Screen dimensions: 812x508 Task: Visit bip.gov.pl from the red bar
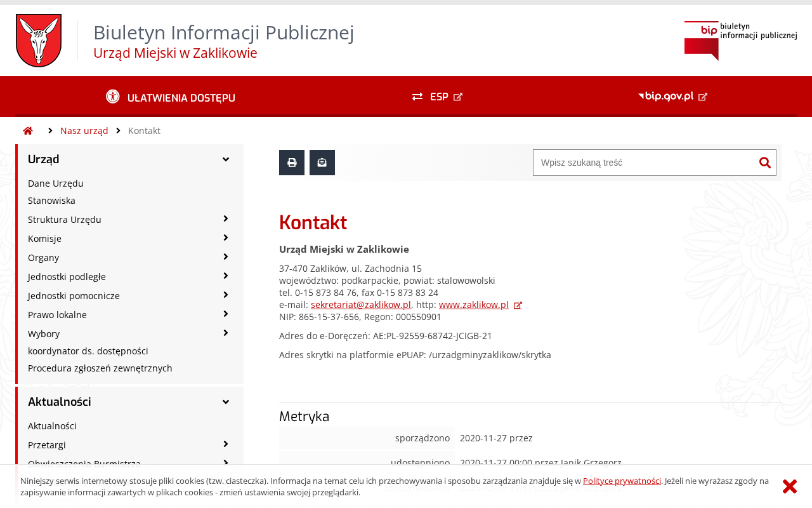click(672, 97)
